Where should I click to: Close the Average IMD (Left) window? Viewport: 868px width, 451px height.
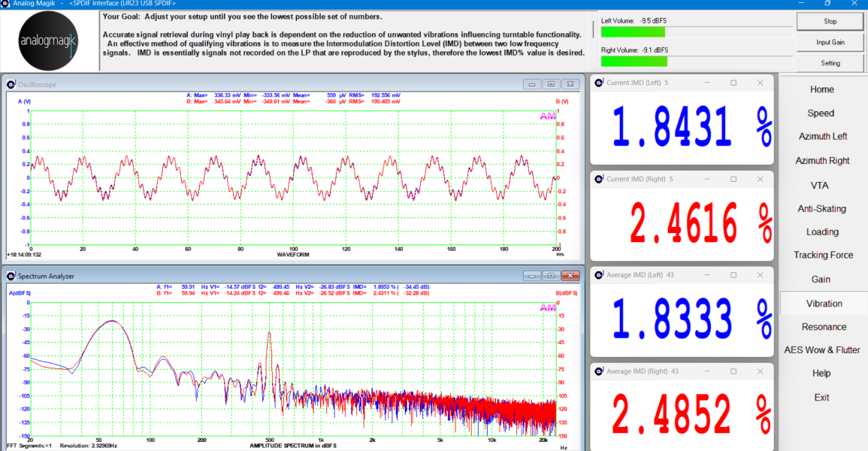760,275
